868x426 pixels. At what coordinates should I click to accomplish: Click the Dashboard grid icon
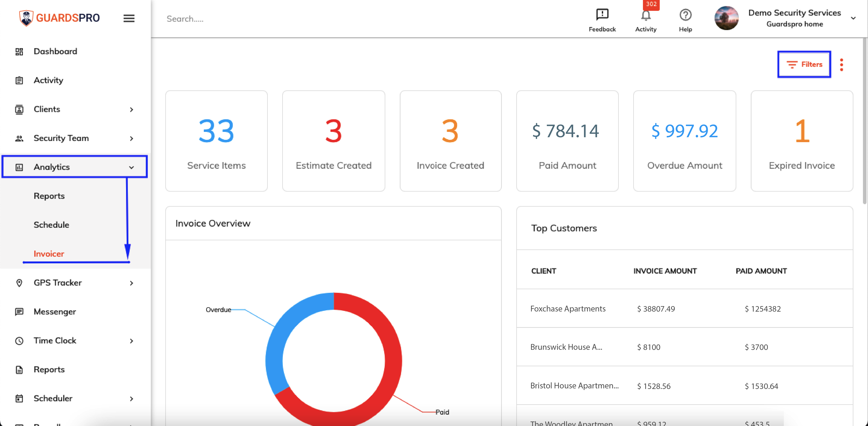point(19,51)
